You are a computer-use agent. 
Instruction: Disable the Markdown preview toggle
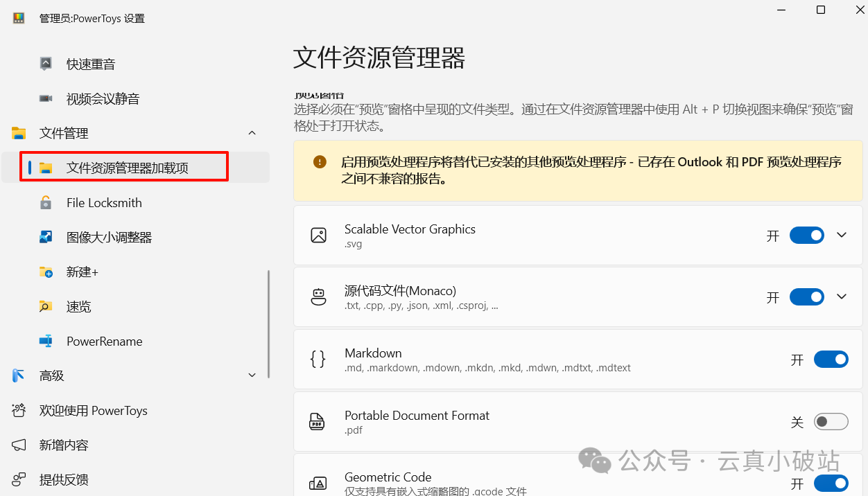(831, 359)
